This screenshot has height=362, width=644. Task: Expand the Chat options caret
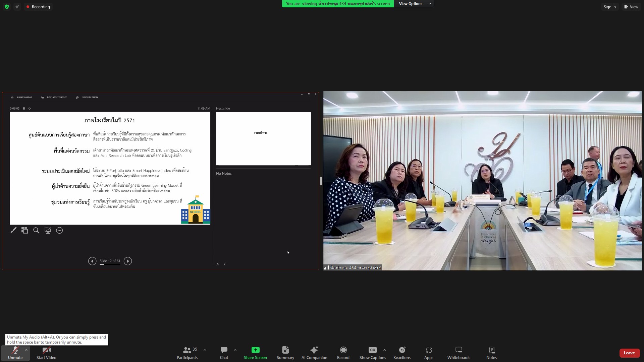[x=235, y=350]
